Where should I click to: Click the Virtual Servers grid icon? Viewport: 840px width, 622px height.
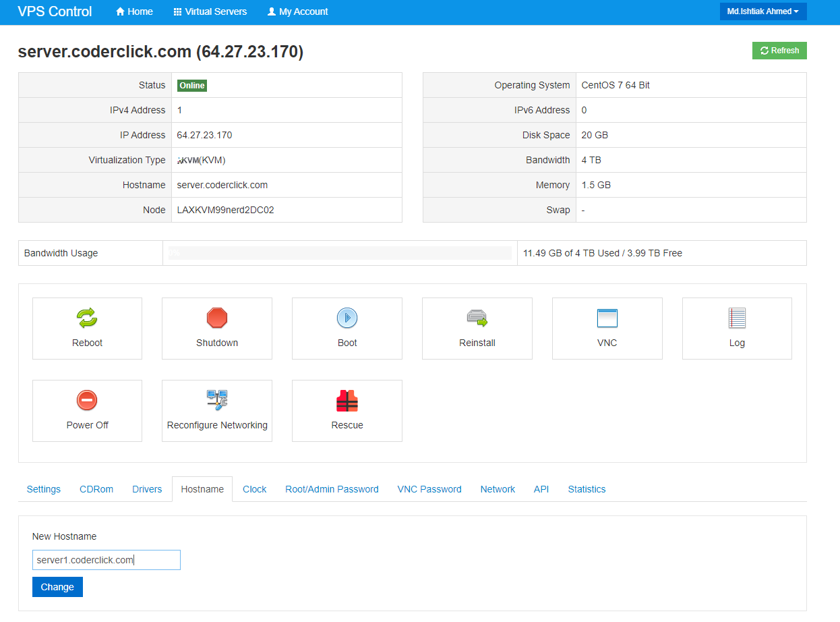pyautogui.click(x=178, y=11)
